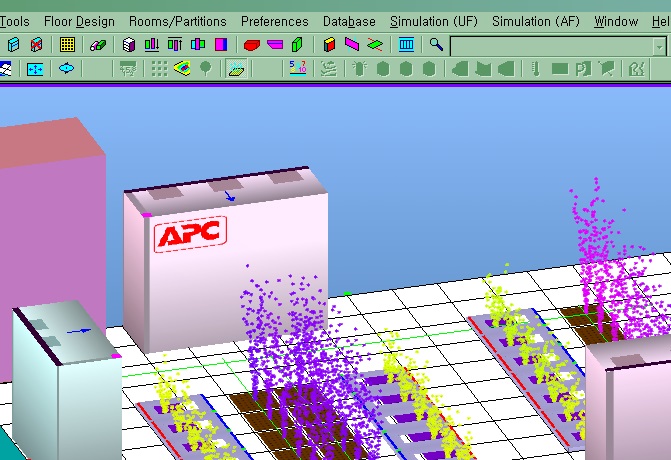671x460 pixels.
Task: Click the red block icon
Action: coord(252,45)
